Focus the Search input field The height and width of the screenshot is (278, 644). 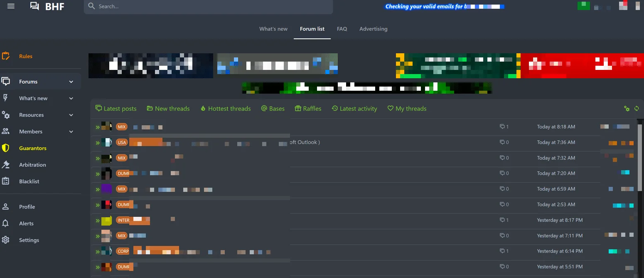pos(208,7)
